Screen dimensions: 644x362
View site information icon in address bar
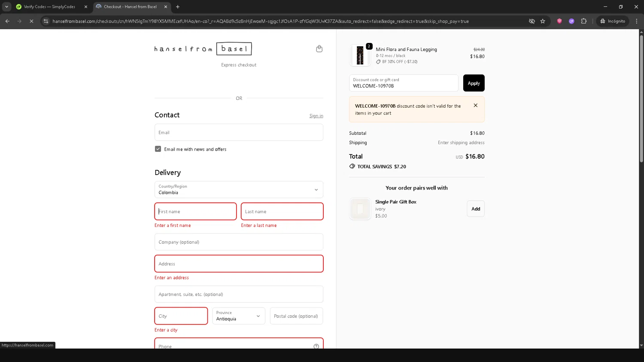[46, 21]
